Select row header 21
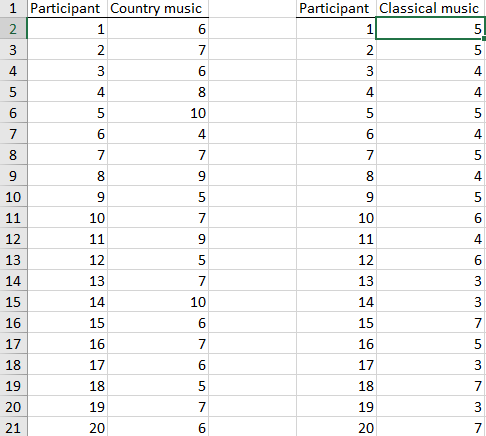Image resolution: width=486 pixels, height=436 pixels. [13, 428]
